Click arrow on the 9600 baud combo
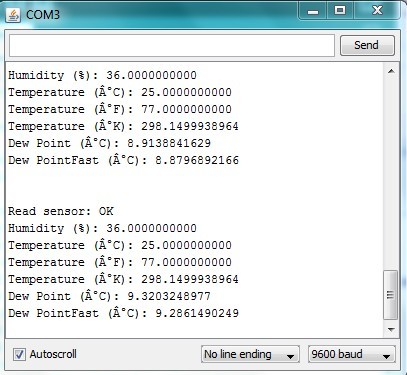 point(386,356)
